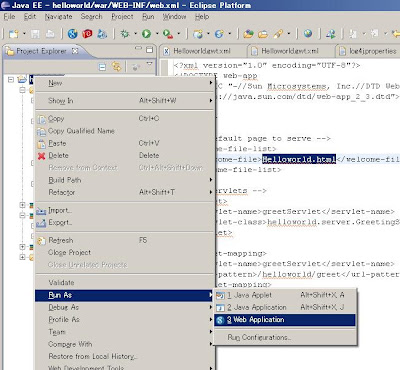Viewport: 400px width, 370px height.
Task: Open New submenu in context menu
Action: point(125,83)
